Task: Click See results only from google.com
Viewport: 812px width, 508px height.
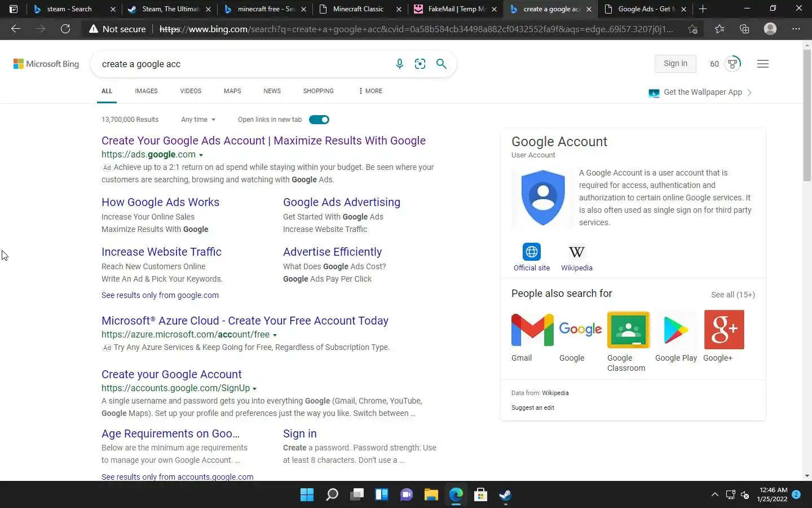Action: 160,295
